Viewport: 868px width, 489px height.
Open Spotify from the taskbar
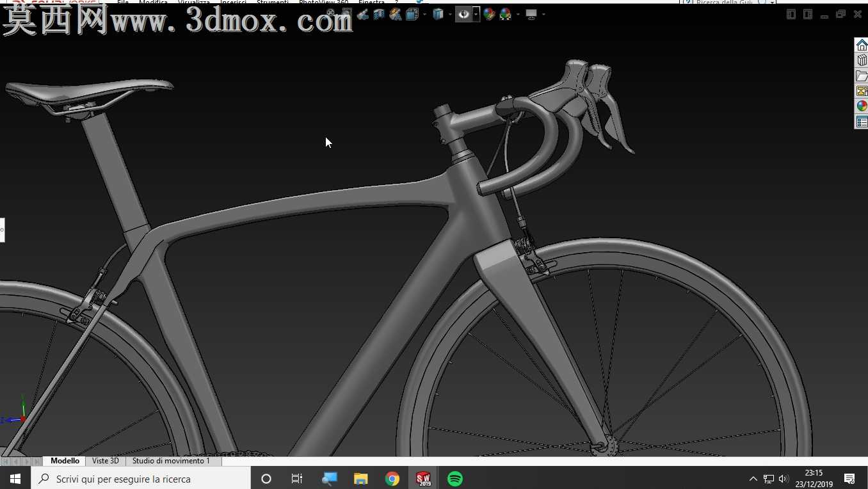point(455,479)
